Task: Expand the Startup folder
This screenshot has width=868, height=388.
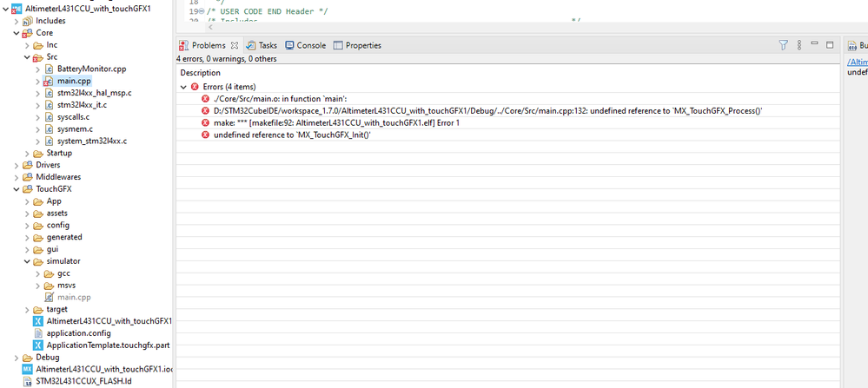Action: [x=27, y=153]
